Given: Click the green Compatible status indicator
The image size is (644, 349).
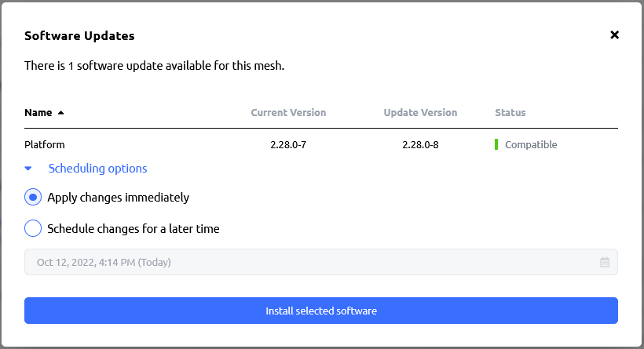Looking at the screenshot, I should [x=496, y=144].
